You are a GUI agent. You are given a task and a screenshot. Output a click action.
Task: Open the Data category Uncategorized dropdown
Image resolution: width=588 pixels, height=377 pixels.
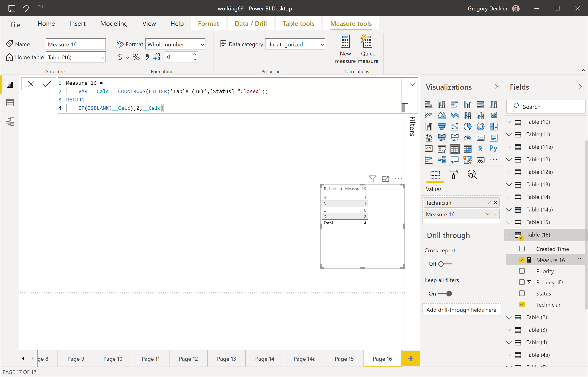point(295,44)
